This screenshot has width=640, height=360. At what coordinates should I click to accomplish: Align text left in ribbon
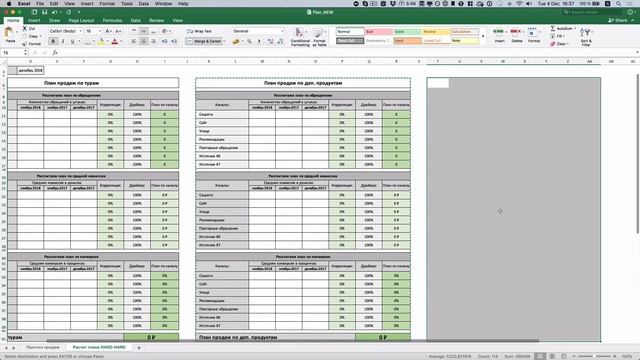(x=134, y=41)
